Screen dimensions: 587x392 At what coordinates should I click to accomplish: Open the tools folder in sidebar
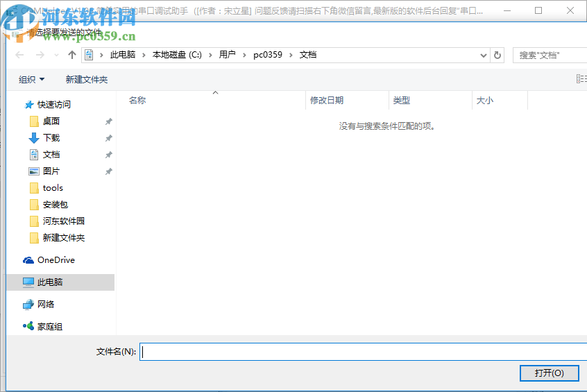pyautogui.click(x=53, y=188)
